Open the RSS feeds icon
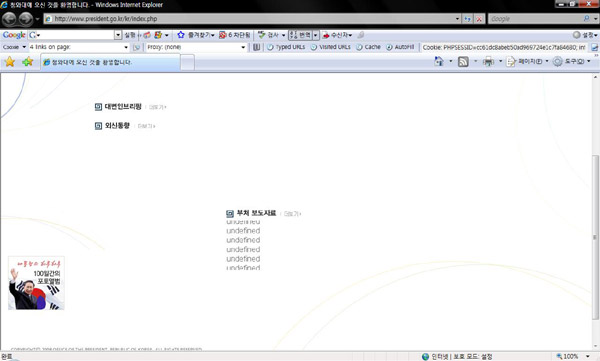 tap(463, 61)
